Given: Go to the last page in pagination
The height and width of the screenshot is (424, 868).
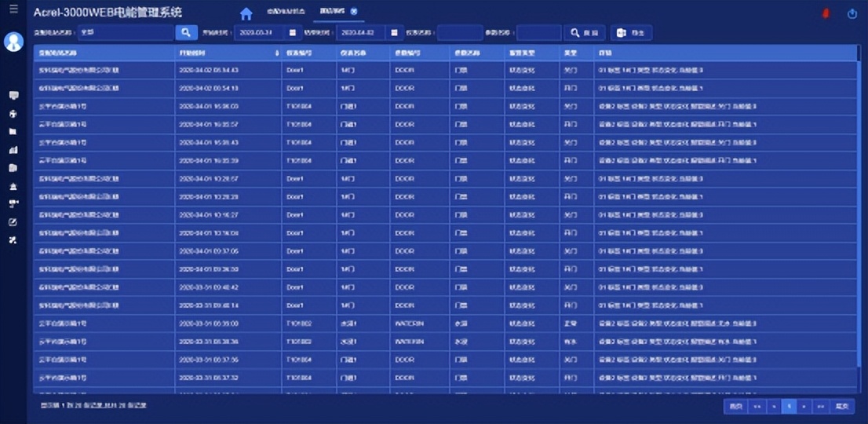Looking at the screenshot, I should coord(842,406).
